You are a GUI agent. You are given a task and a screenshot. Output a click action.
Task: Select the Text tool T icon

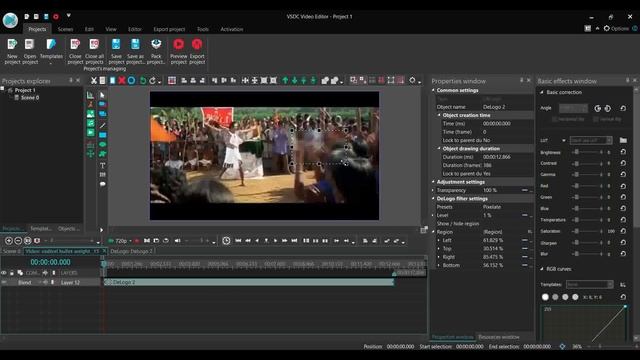[102, 165]
